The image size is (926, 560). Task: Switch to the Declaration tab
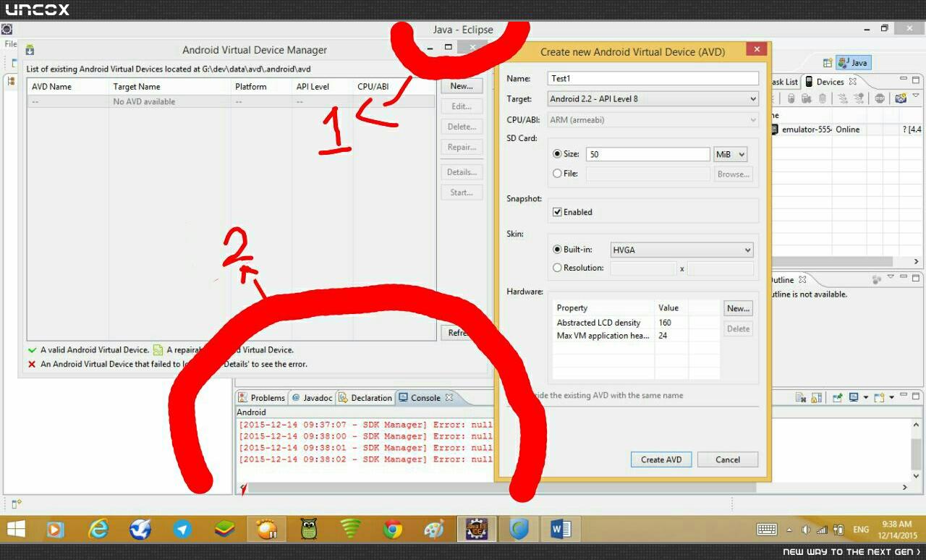pos(365,398)
